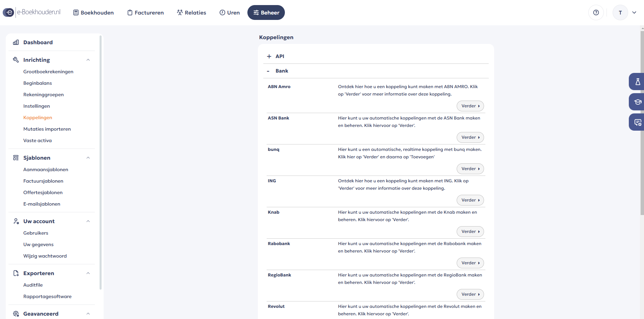Image resolution: width=644 pixels, height=319 pixels.
Task: Open Beginbalans in sidebar
Action: click(37, 83)
